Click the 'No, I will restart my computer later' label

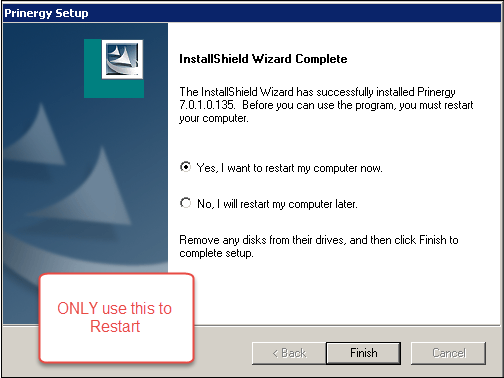pos(277,204)
